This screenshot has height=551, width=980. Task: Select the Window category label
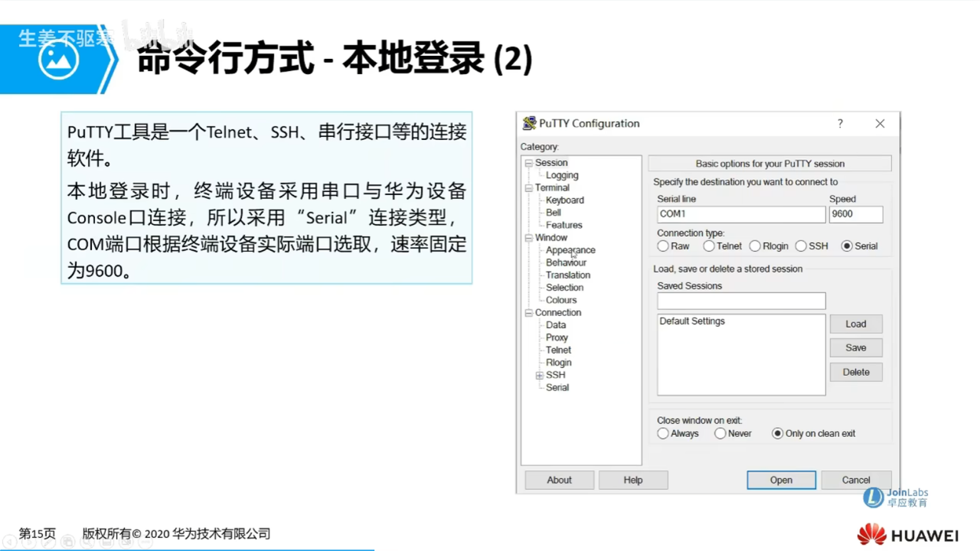pyautogui.click(x=551, y=238)
